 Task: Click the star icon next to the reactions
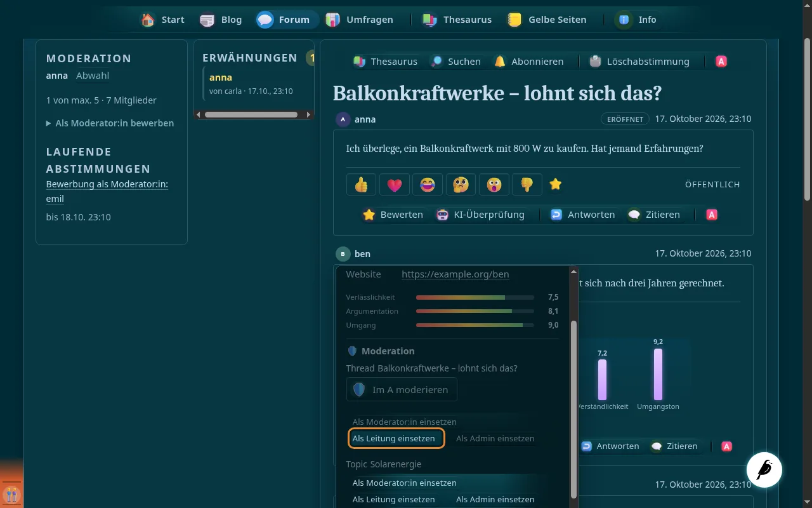click(556, 184)
